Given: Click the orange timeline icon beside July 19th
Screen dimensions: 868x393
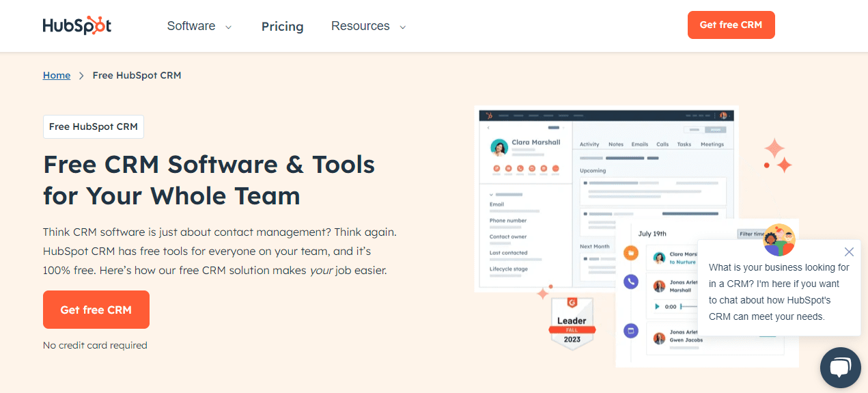Looking at the screenshot, I should (x=631, y=253).
